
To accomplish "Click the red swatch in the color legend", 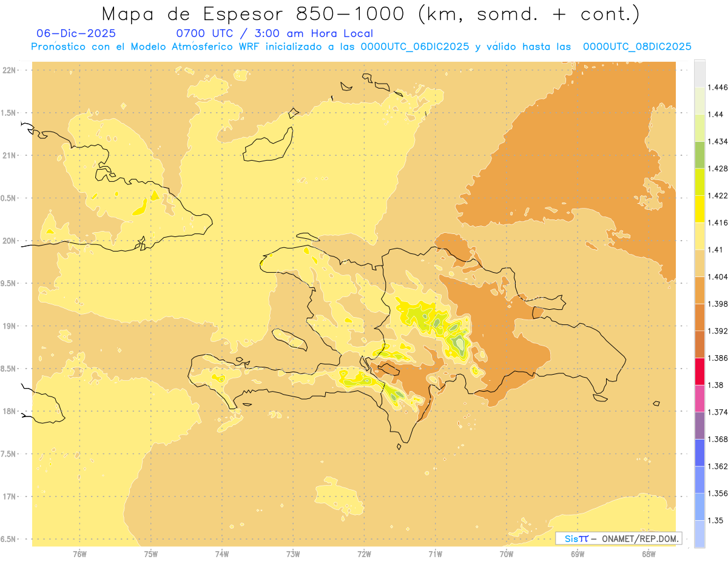I will coord(699,372).
